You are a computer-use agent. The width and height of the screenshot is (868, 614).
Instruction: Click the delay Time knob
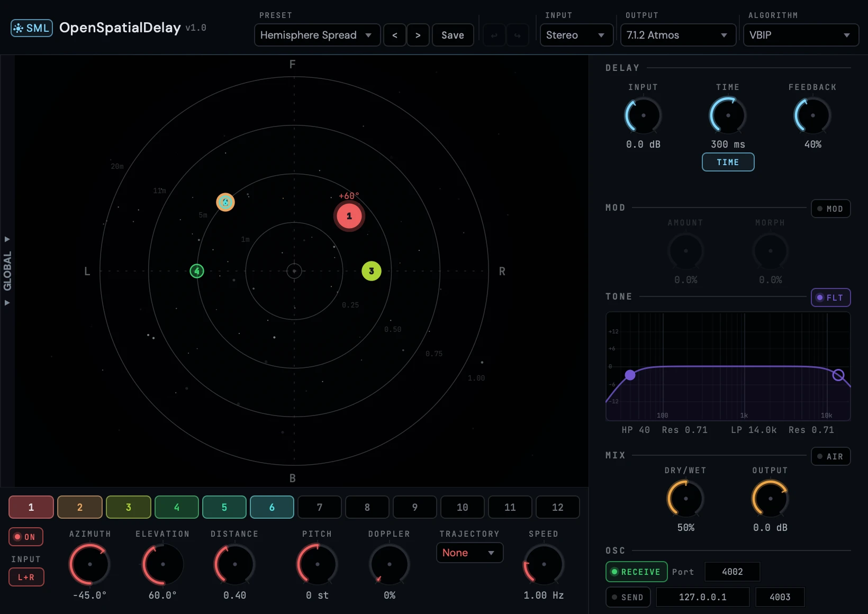[x=728, y=115]
